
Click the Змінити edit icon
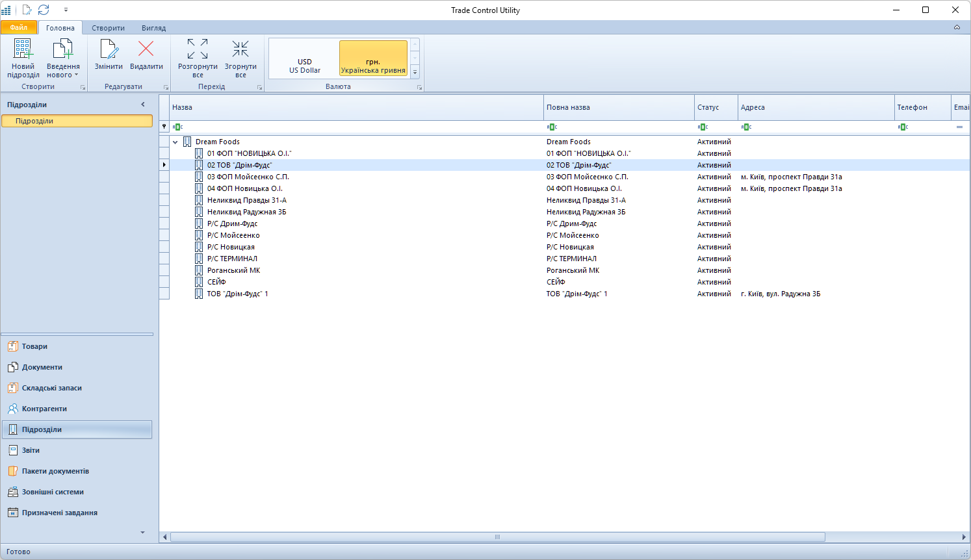coord(109,51)
